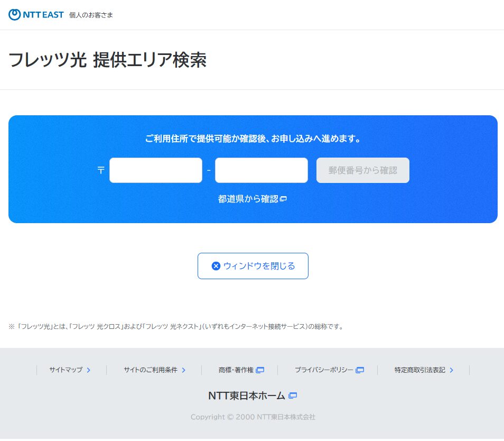Visit the NTT東日本ホーム link

coord(247,396)
